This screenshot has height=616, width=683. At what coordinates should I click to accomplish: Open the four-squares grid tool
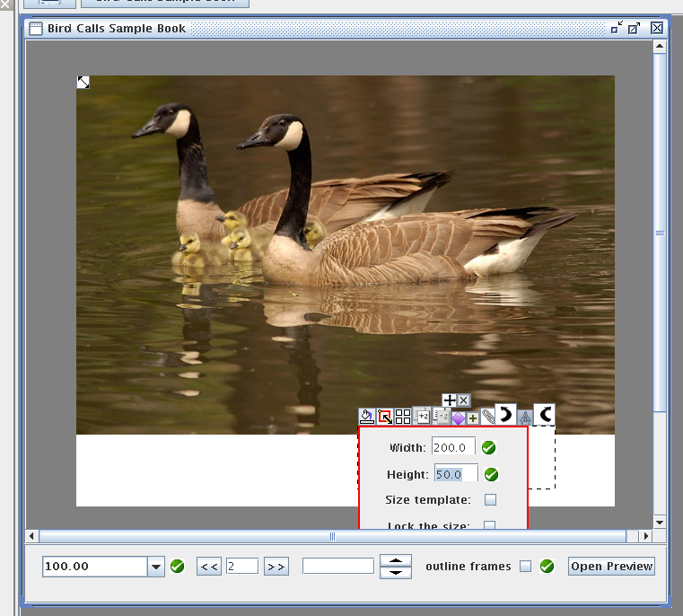(x=403, y=417)
